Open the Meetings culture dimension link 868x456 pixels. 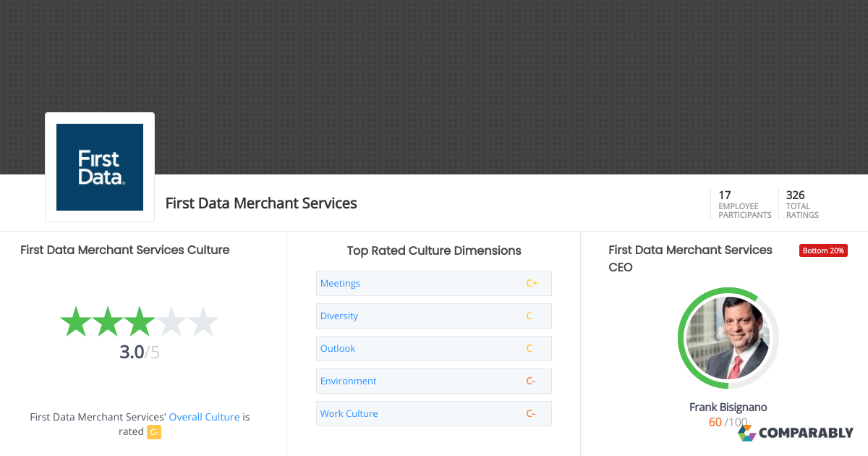coord(340,283)
